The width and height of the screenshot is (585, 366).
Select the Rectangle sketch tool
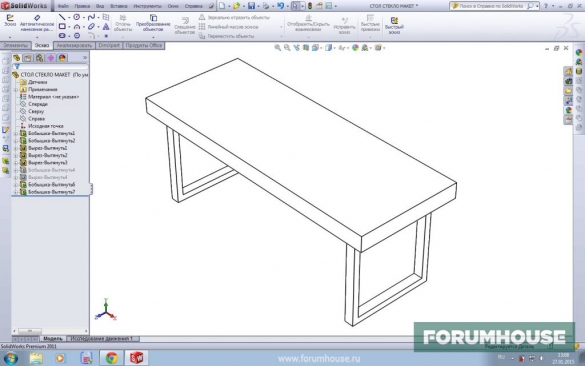coord(62,26)
